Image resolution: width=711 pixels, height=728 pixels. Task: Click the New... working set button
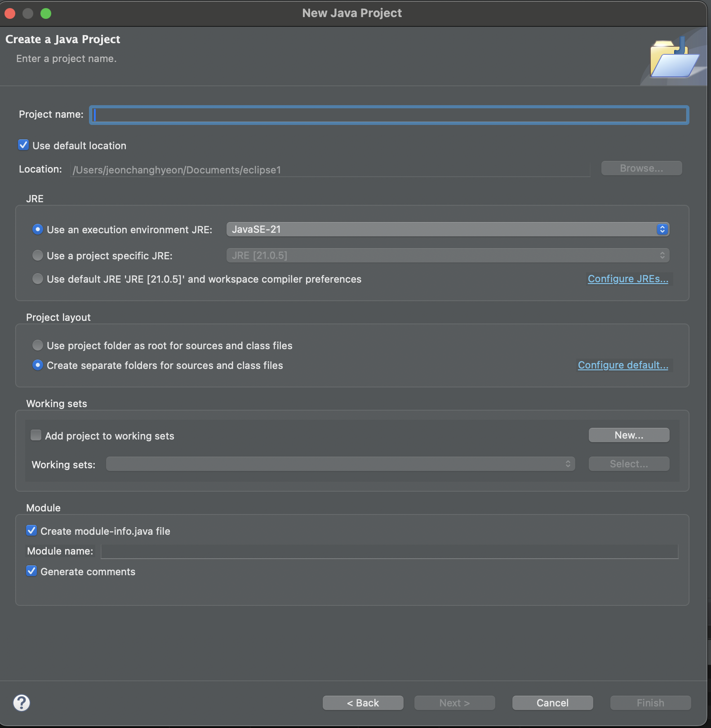point(629,435)
